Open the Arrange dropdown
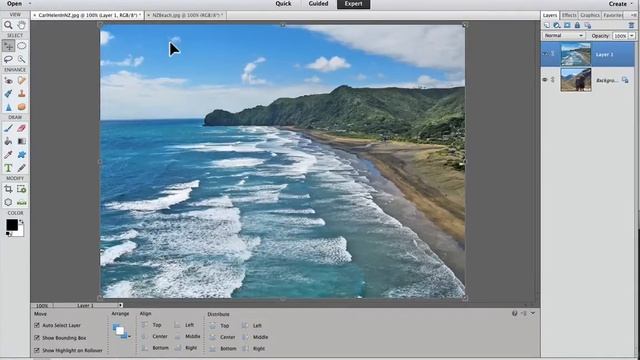640x360 pixels. click(x=121, y=331)
